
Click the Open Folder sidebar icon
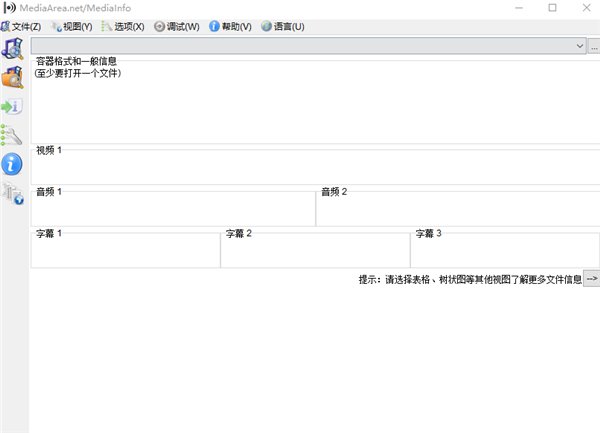pyautogui.click(x=13, y=77)
